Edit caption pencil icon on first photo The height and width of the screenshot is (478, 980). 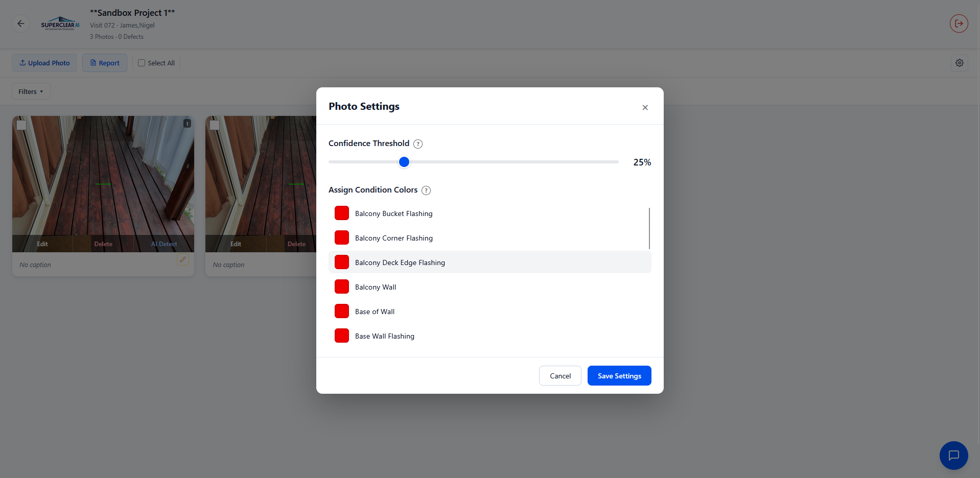[x=182, y=259]
